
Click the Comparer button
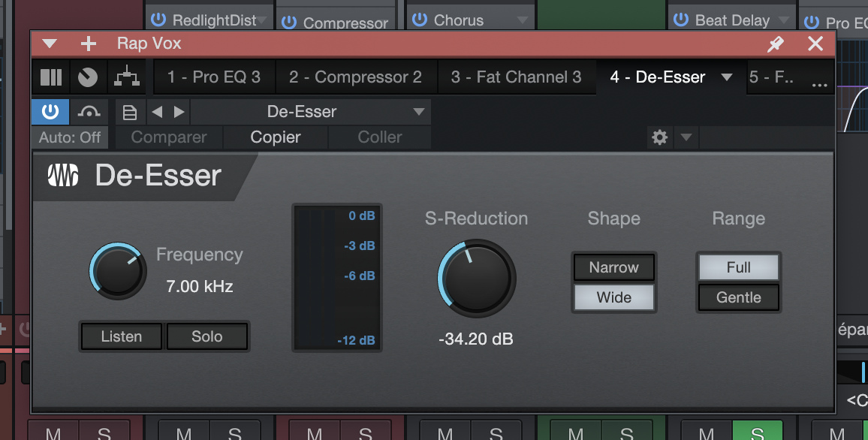(169, 137)
